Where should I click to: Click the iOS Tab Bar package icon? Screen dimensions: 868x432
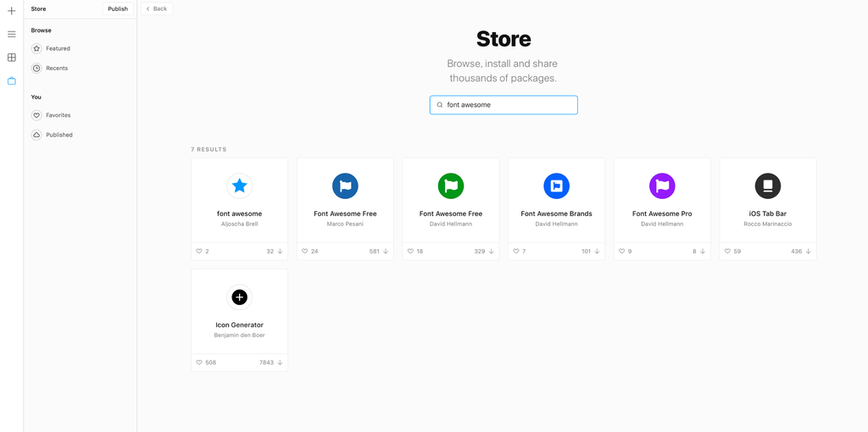[x=768, y=186]
